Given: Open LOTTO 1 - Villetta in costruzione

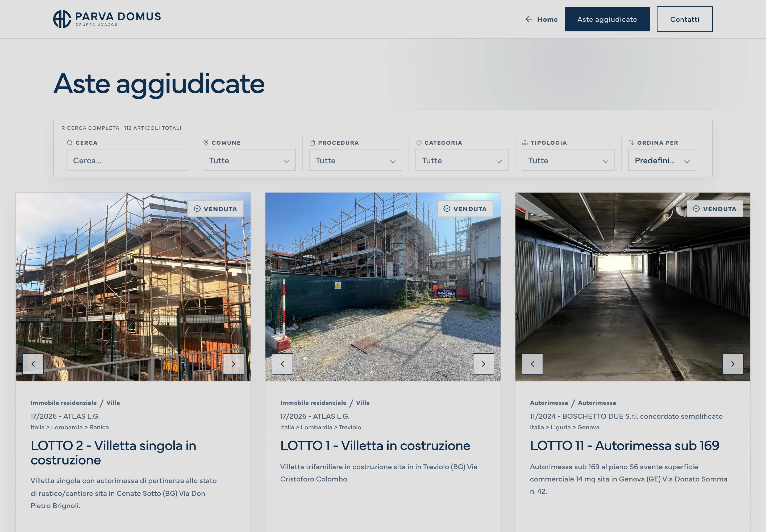Looking at the screenshot, I should pos(375,446).
